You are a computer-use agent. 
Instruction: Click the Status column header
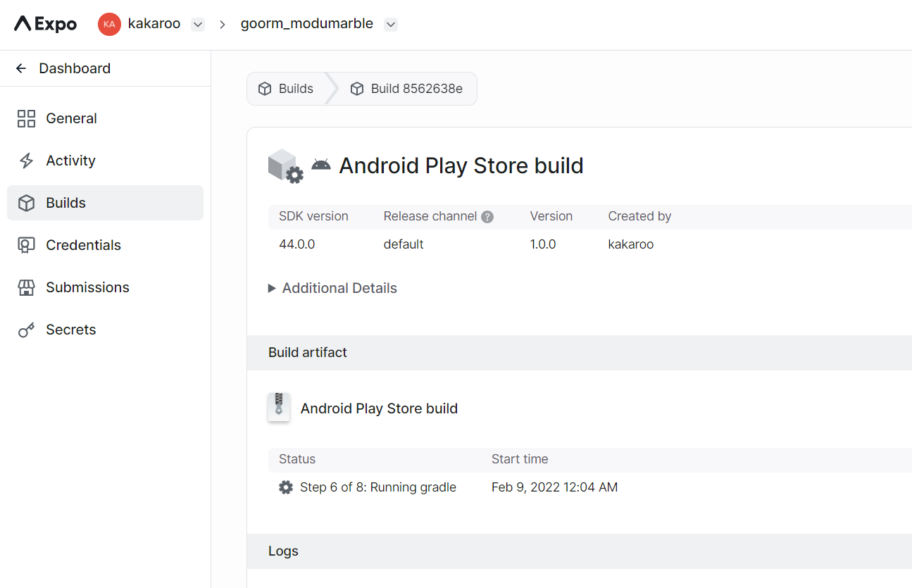pos(297,459)
